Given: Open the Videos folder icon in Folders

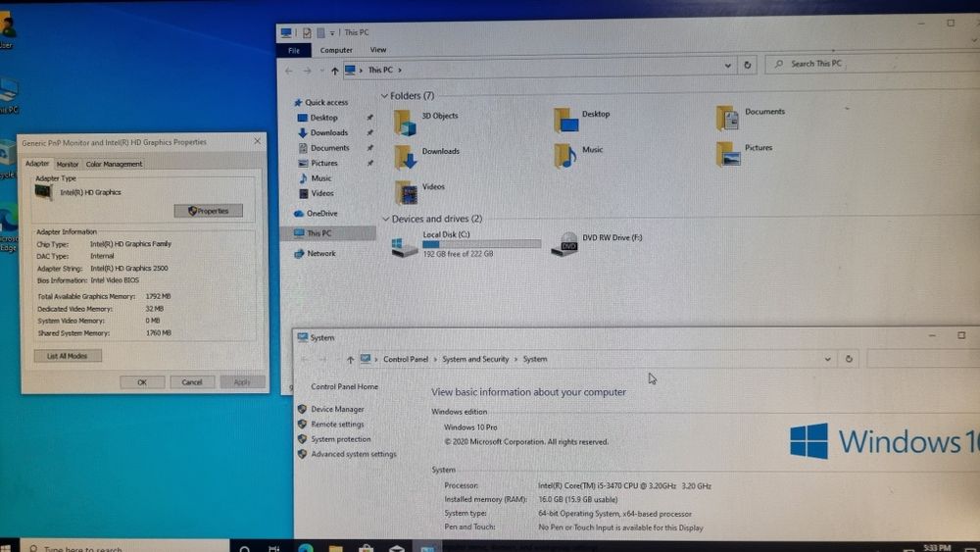Looking at the screenshot, I should coord(406,192).
